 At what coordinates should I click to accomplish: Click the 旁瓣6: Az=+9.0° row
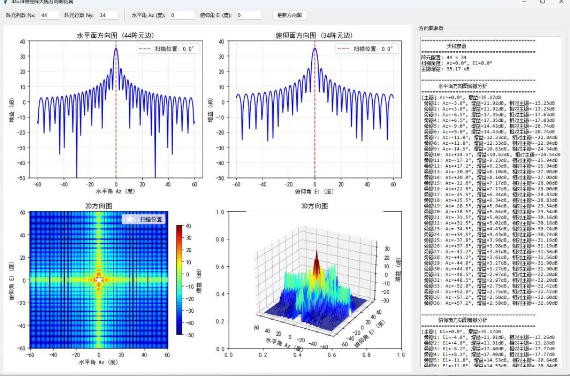click(x=489, y=132)
